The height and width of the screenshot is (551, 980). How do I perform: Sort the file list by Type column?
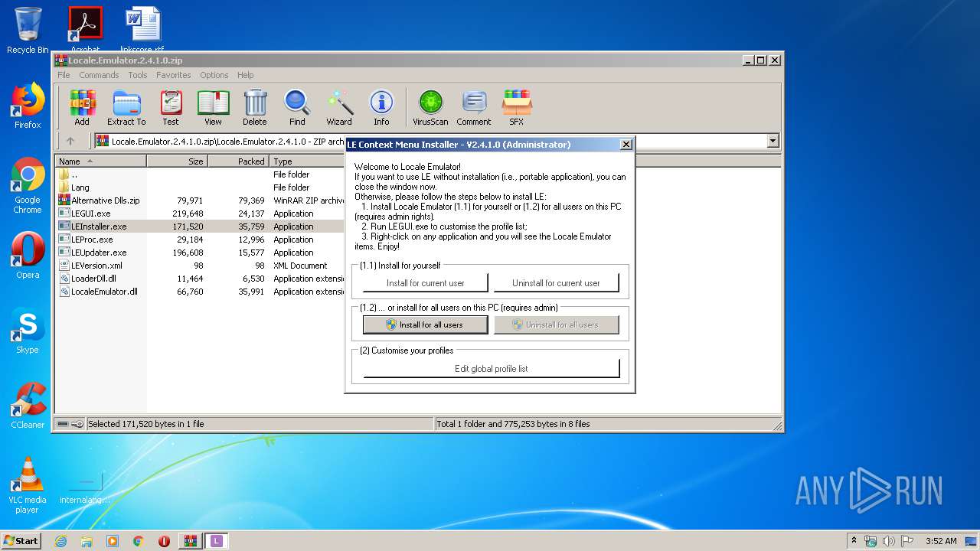tap(307, 161)
